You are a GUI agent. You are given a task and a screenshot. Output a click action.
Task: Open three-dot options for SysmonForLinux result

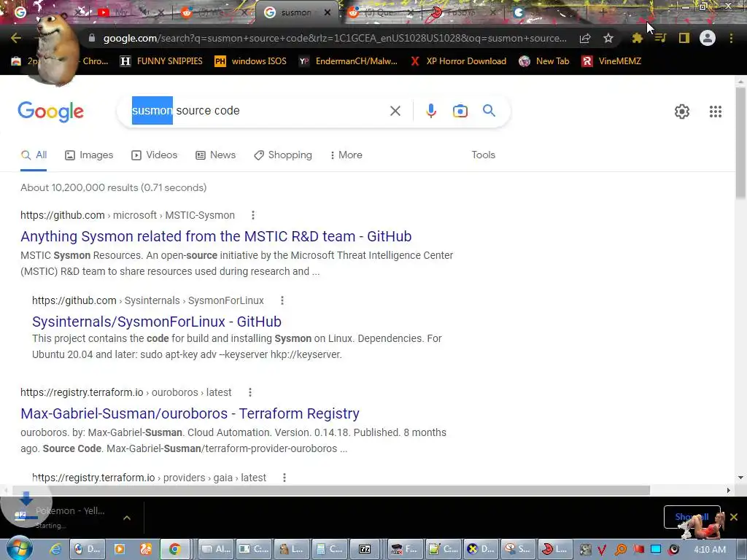tap(282, 300)
